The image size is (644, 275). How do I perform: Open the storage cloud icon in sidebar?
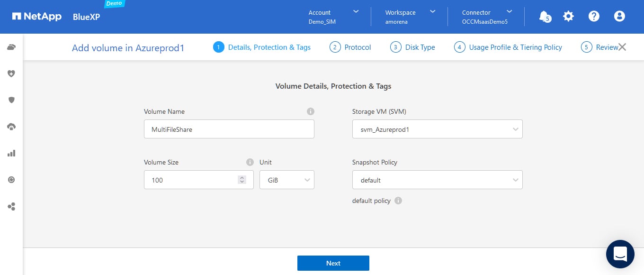[11, 47]
